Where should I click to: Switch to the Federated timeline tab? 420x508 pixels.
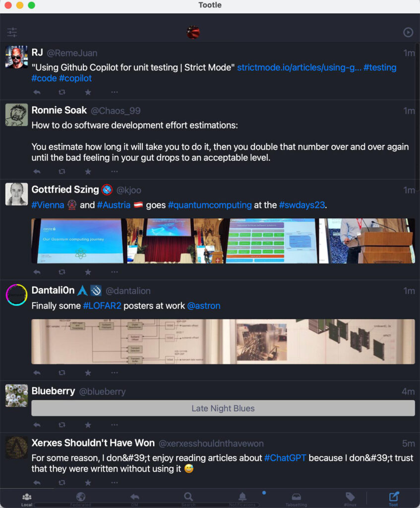[x=81, y=499]
